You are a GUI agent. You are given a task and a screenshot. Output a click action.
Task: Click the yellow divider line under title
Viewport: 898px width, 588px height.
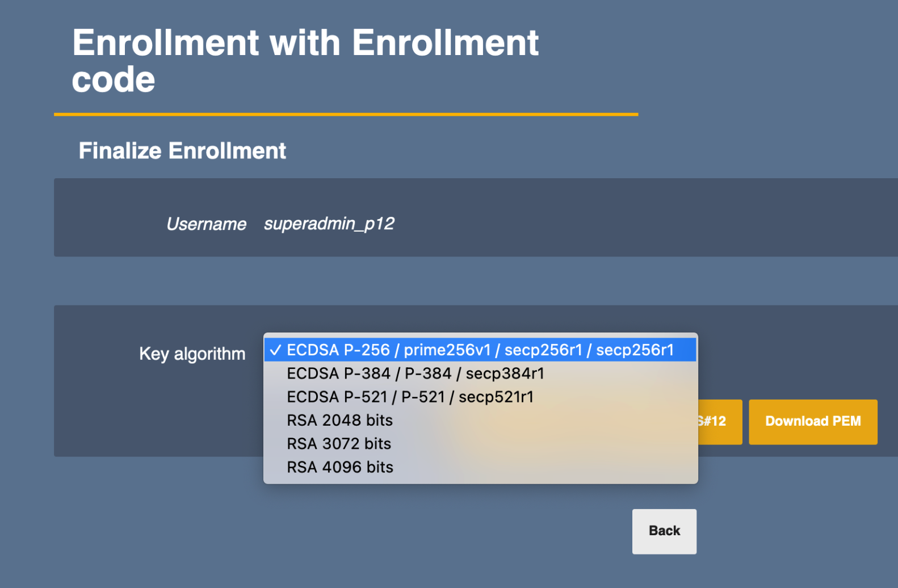[x=346, y=114]
